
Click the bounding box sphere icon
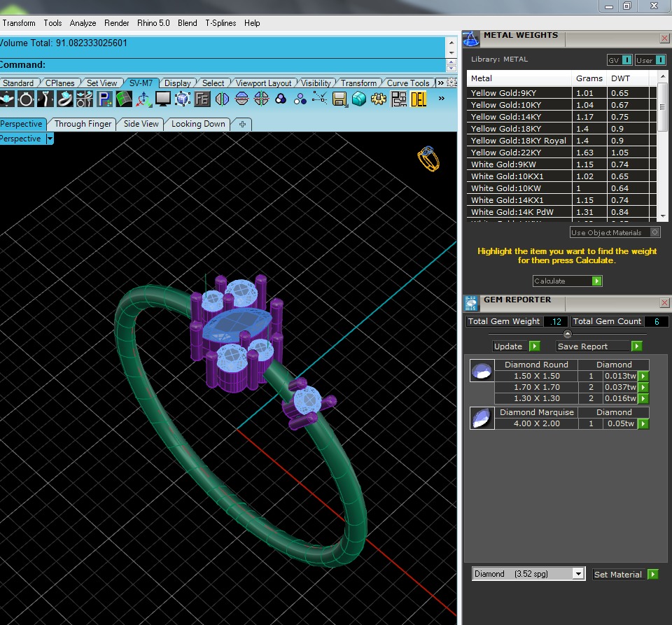pos(183,99)
